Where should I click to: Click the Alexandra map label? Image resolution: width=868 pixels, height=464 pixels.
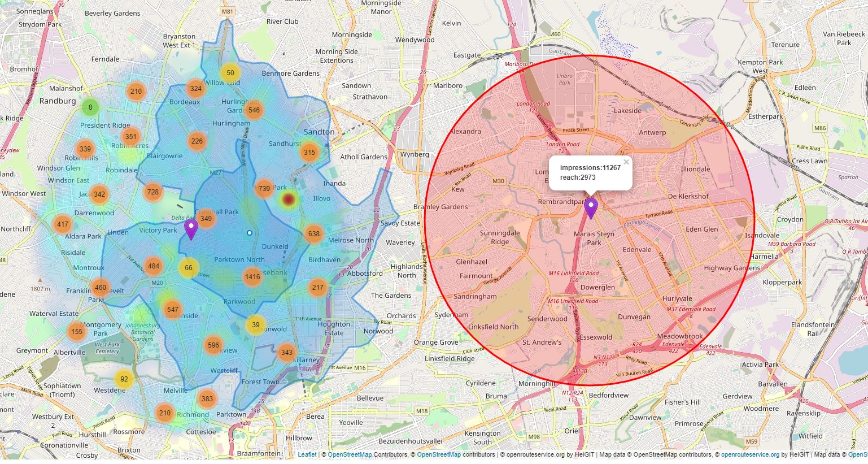pyautogui.click(x=465, y=131)
